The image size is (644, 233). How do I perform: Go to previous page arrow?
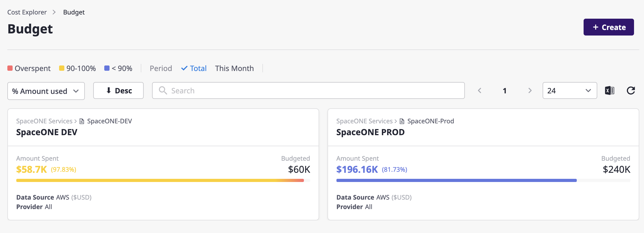point(480,91)
